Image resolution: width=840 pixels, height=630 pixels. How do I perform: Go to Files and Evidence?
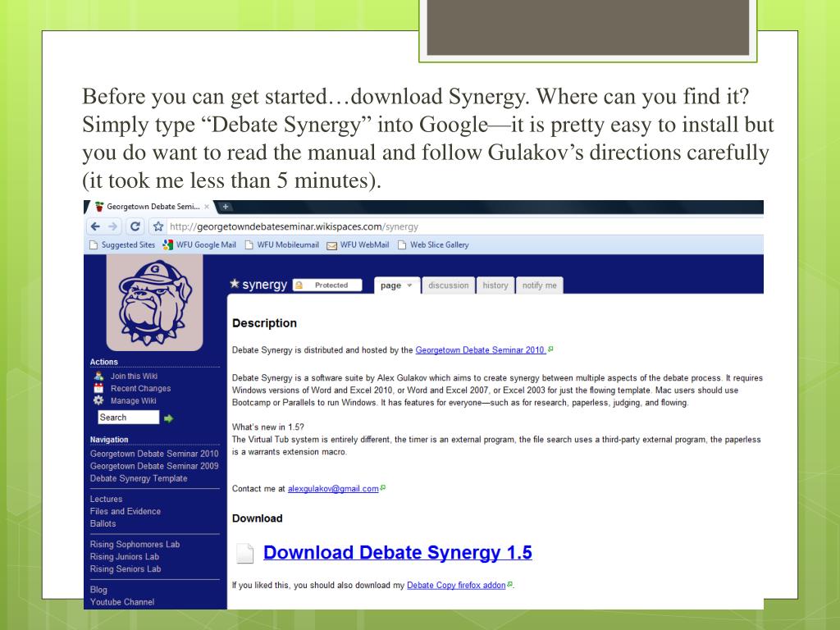[126, 511]
